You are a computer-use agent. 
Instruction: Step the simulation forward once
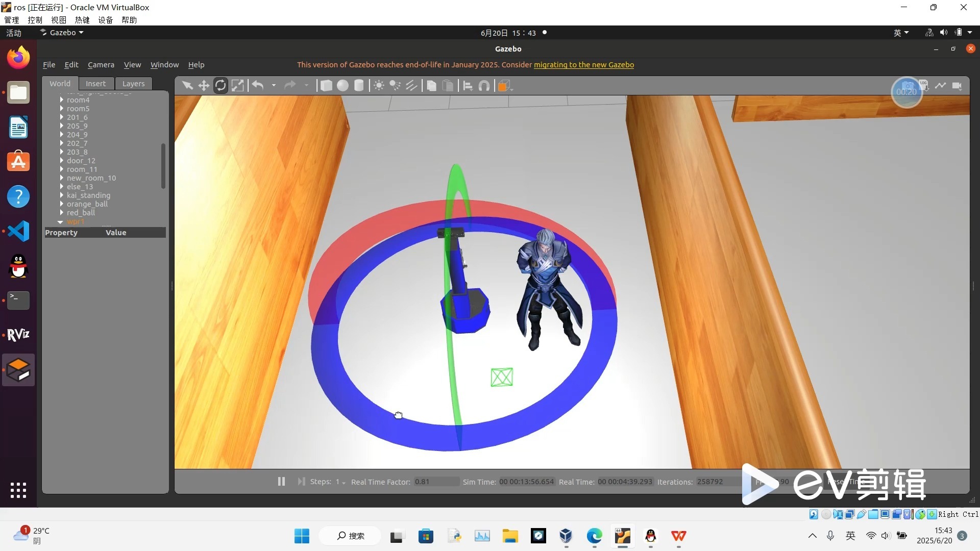tap(301, 482)
